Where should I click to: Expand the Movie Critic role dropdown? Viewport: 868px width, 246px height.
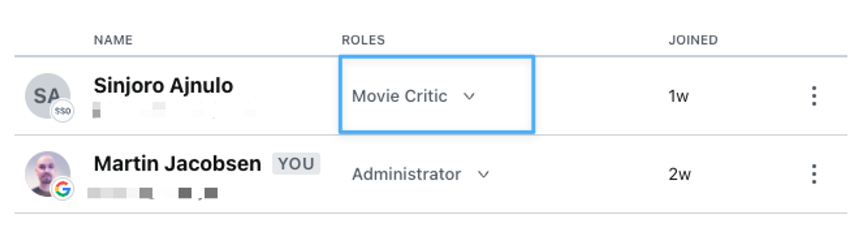pyautogui.click(x=400, y=96)
